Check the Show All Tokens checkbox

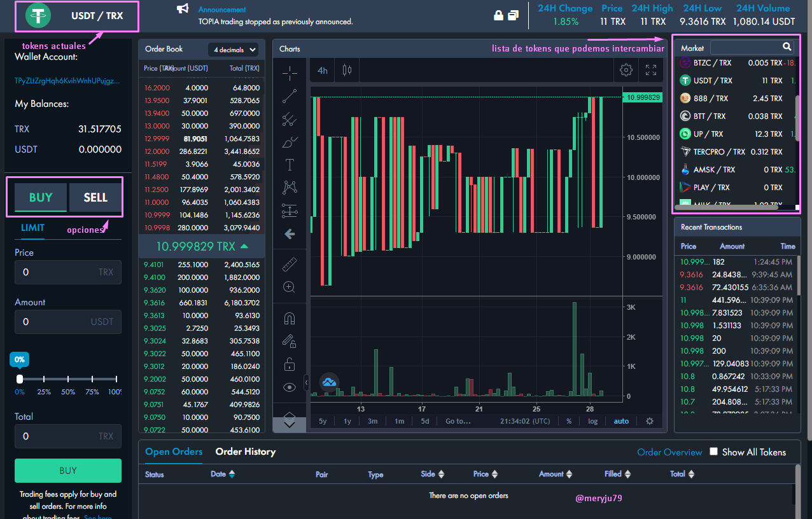pyautogui.click(x=713, y=452)
